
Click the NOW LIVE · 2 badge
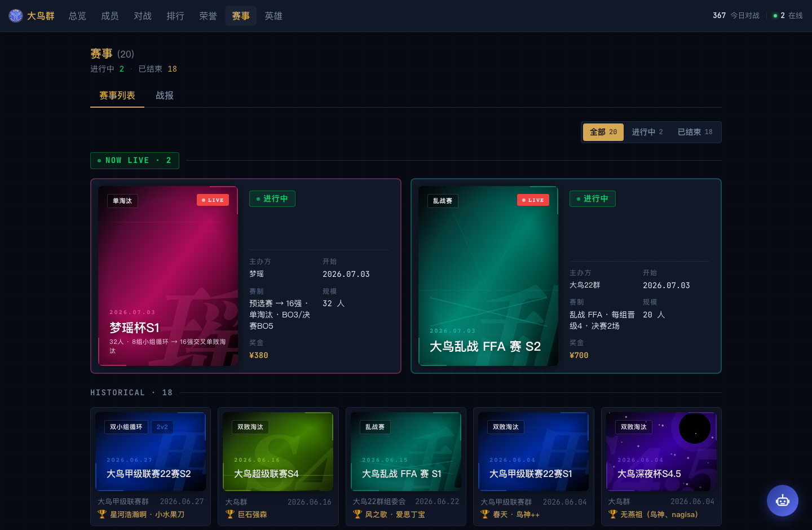click(x=135, y=161)
